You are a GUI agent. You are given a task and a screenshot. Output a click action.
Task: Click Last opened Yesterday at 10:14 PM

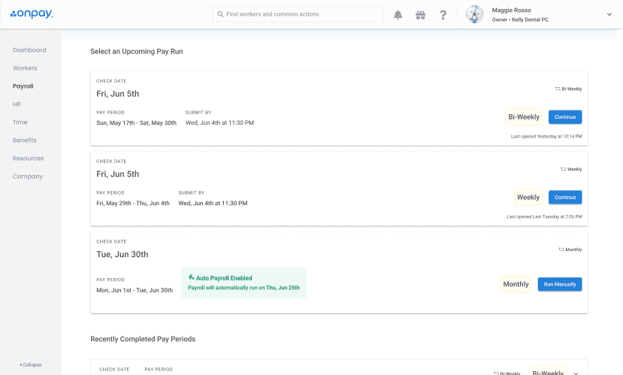click(x=546, y=136)
